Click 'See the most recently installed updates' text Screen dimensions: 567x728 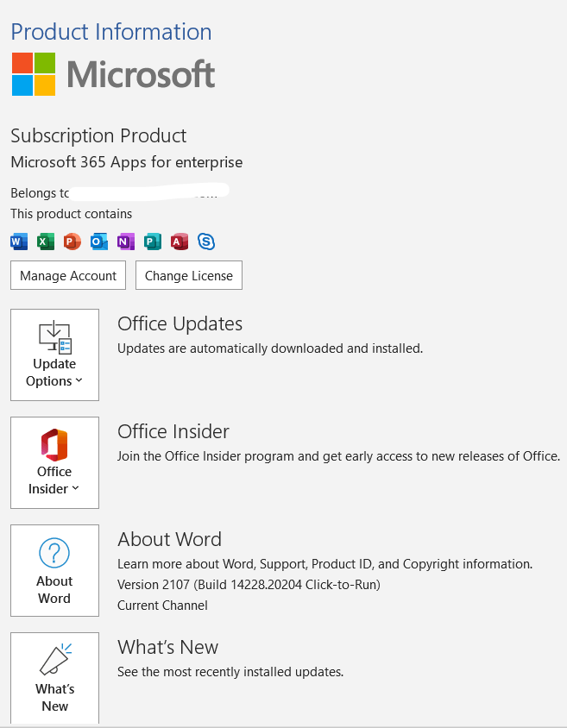coord(230,672)
